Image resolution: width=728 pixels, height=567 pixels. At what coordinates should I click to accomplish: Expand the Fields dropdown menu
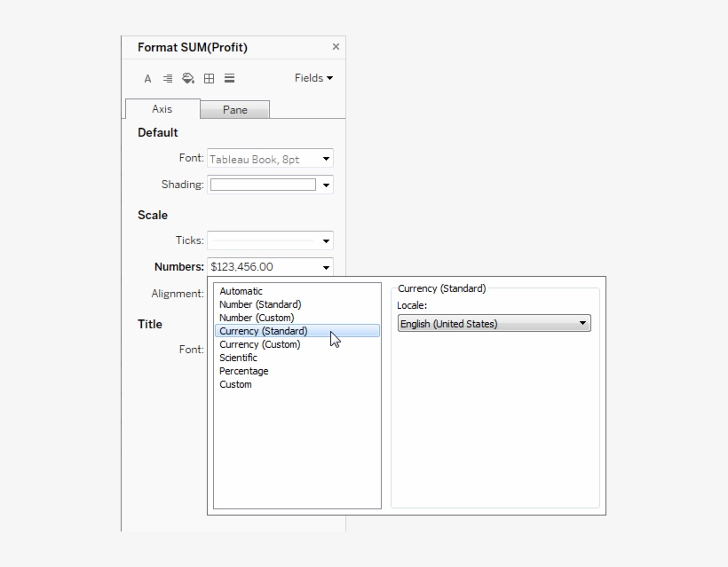coord(313,78)
